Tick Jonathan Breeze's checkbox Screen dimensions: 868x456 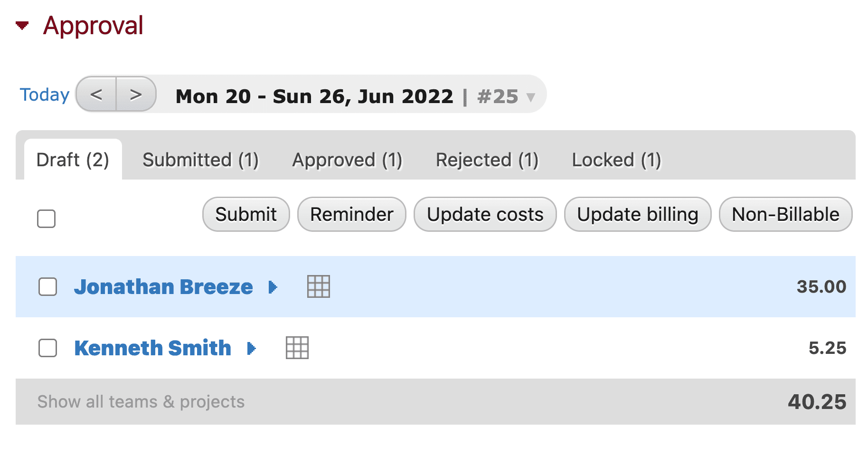tap(47, 287)
